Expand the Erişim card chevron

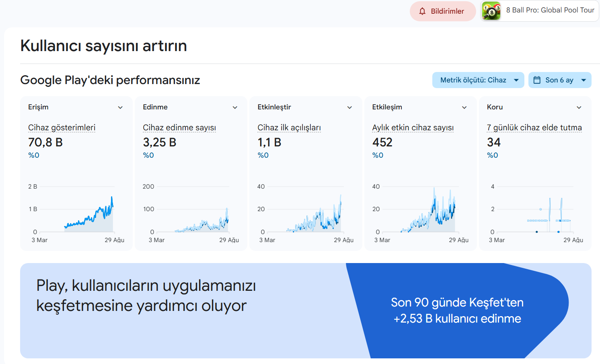click(120, 107)
